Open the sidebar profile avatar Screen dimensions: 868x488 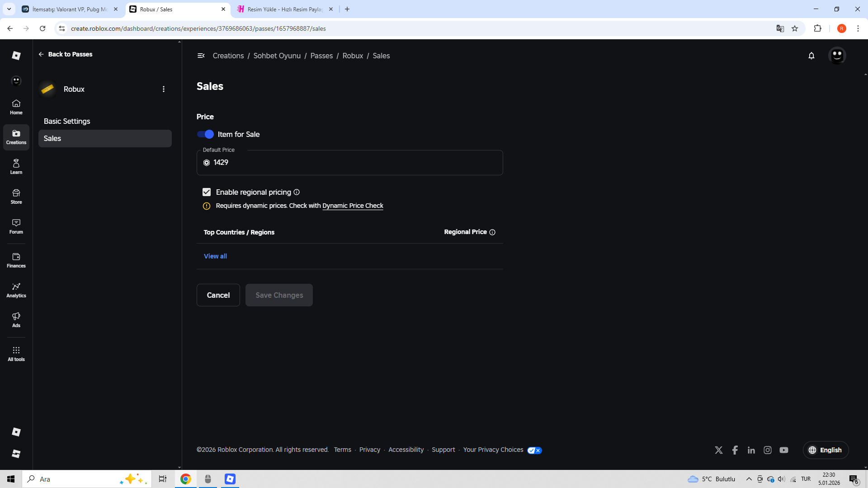(x=16, y=80)
